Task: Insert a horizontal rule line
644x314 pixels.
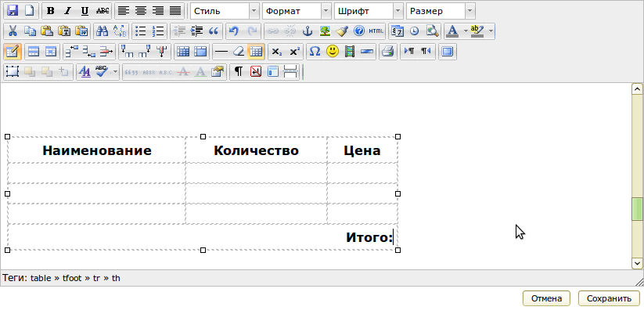Action: pos(221,52)
